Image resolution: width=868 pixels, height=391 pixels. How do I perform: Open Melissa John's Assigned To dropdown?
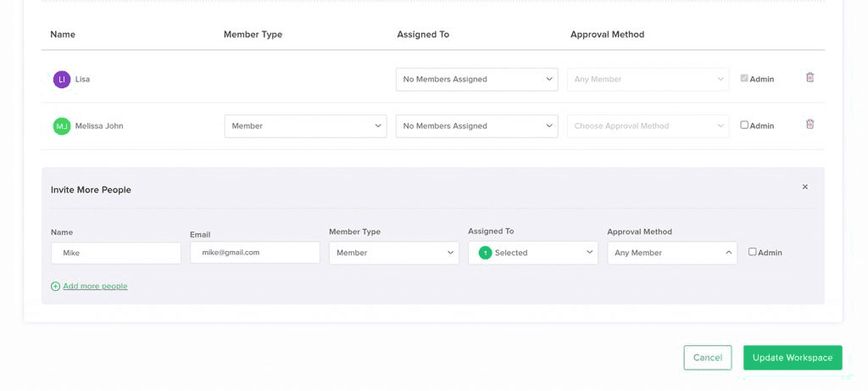[476, 126]
